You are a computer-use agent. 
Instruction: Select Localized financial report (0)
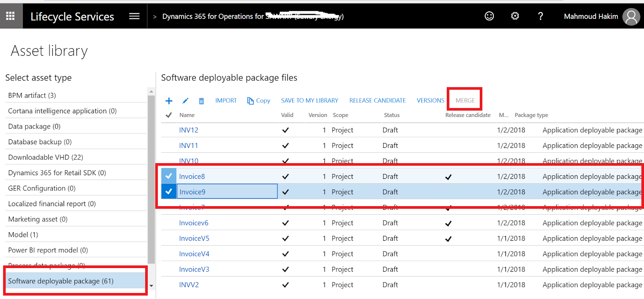pos(76,204)
